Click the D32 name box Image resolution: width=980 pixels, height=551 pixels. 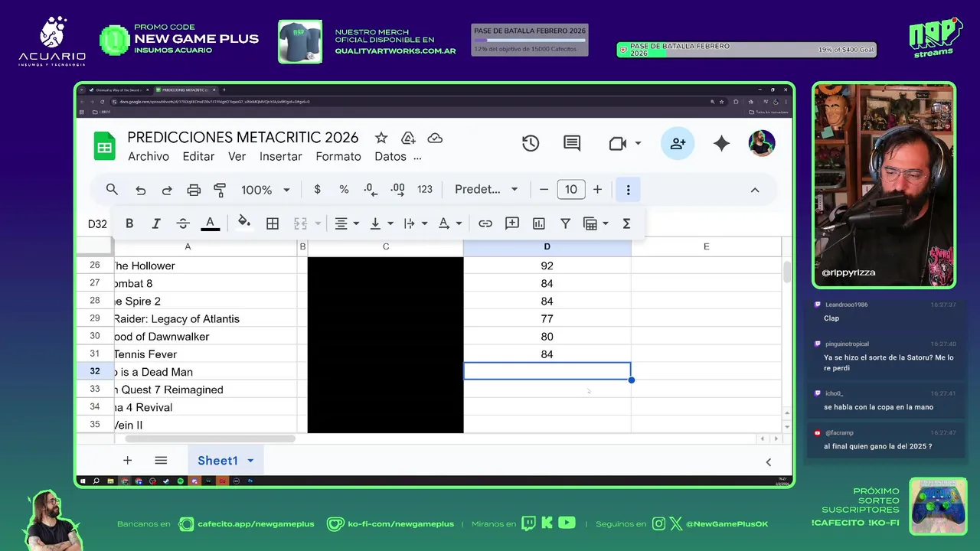[x=97, y=224]
